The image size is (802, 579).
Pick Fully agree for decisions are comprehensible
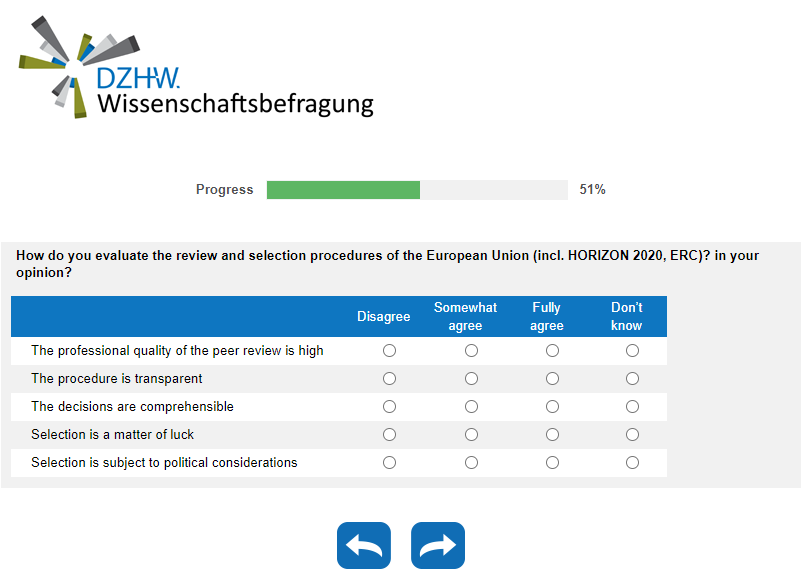click(552, 407)
